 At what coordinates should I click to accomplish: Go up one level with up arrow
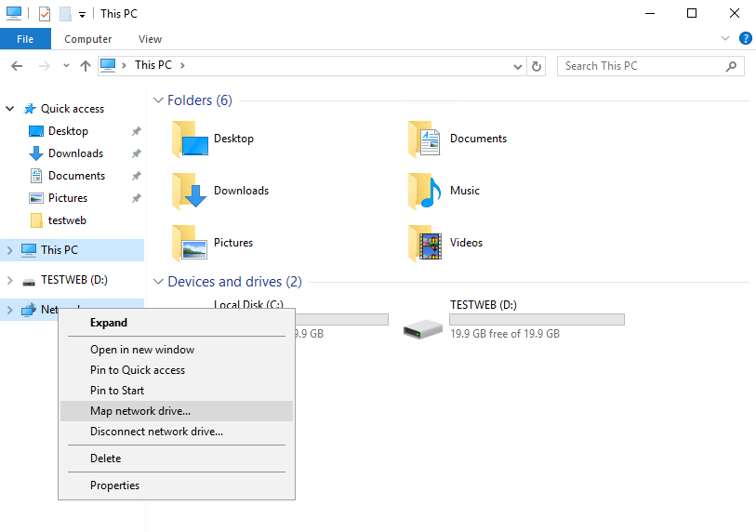click(x=86, y=66)
